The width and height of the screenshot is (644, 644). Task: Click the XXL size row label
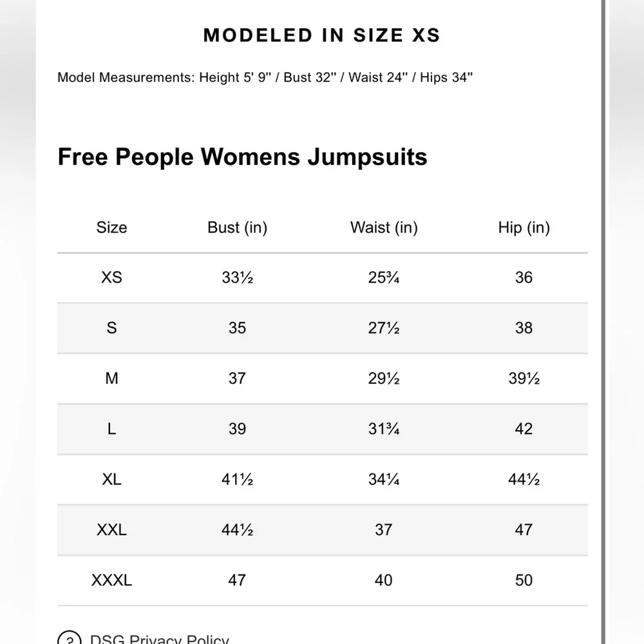click(x=111, y=530)
